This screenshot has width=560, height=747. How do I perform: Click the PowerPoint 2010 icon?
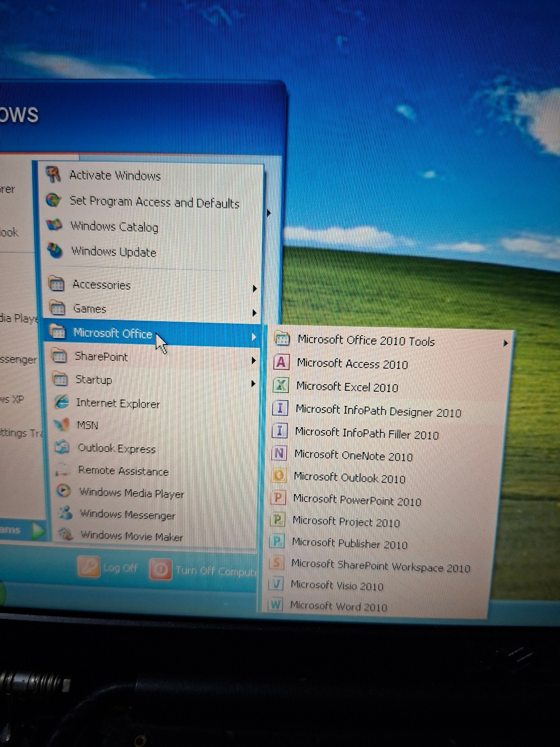click(x=278, y=498)
